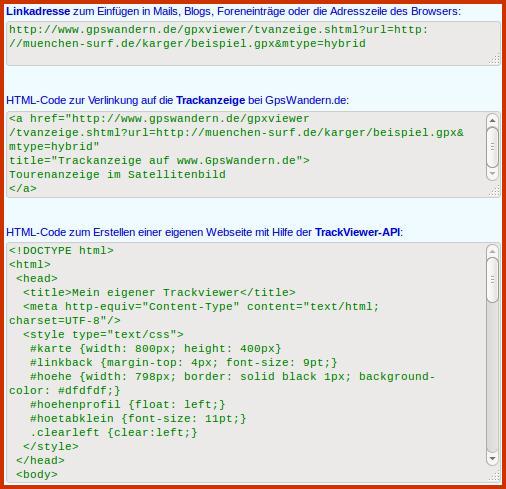Image resolution: width=506 pixels, height=489 pixels.
Task: Click the '<!DOCTYPE html>' code line
Action: point(61,251)
